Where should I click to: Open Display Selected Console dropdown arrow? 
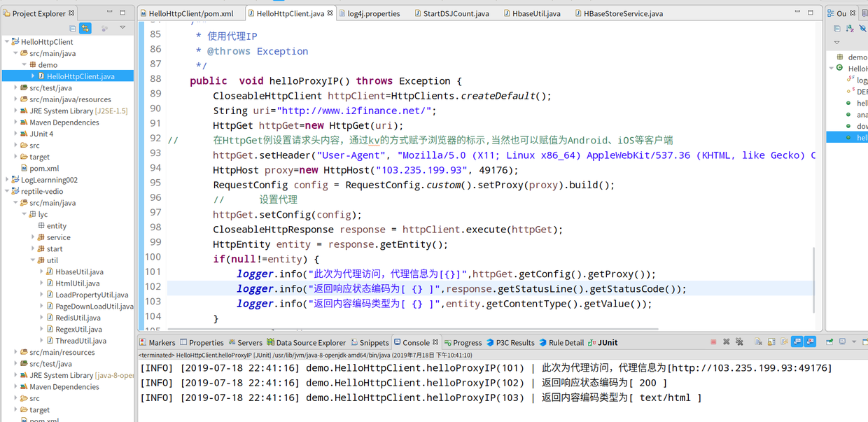(854, 342)
